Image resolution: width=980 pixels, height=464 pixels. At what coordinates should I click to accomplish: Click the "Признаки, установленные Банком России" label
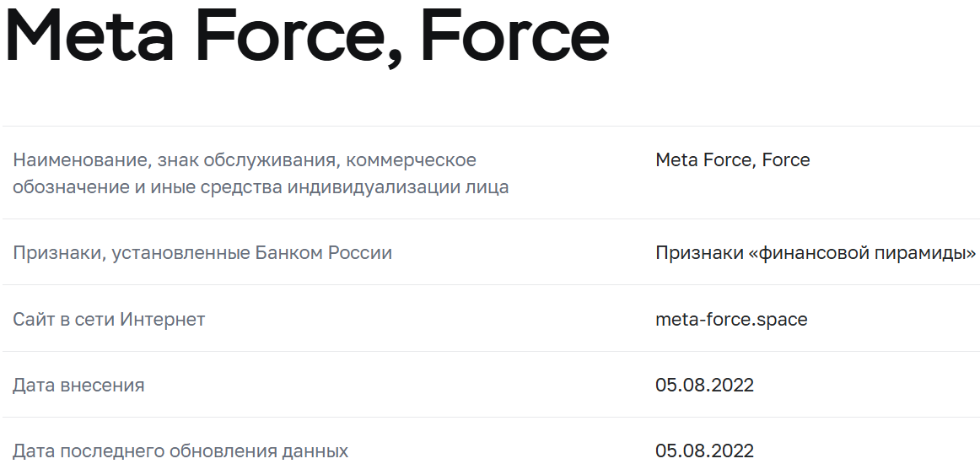[x=202, y=253]
